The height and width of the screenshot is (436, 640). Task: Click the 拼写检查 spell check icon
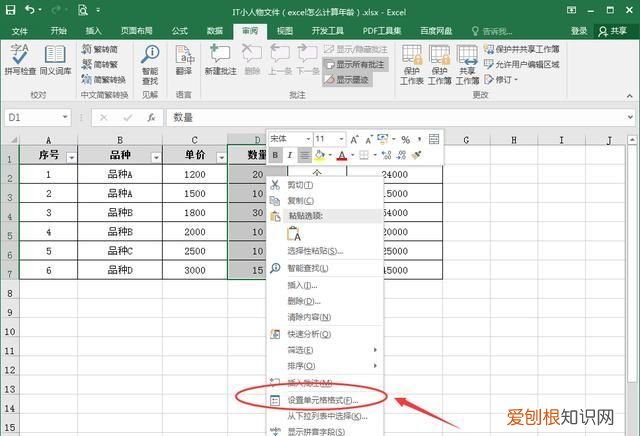(x=20, y=59)
